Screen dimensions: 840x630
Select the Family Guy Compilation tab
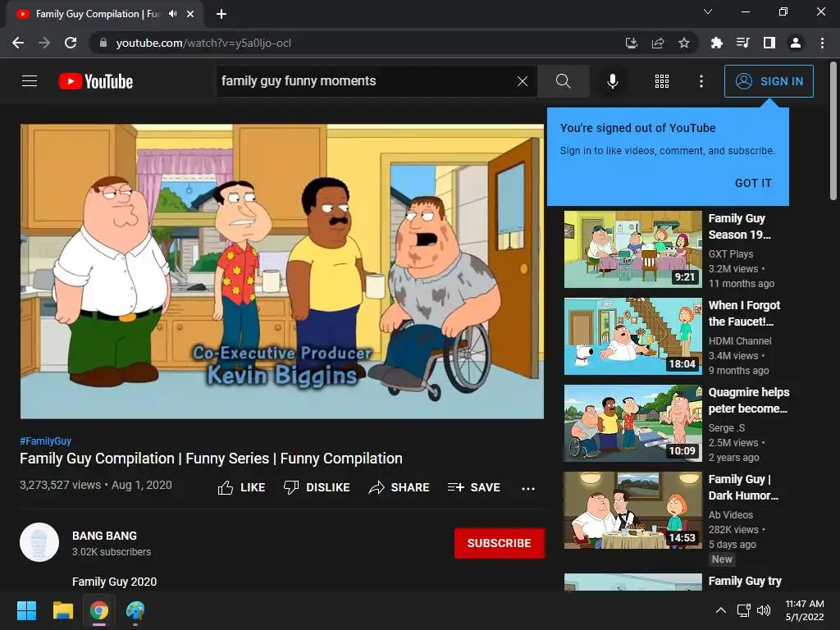click(104, 14)
